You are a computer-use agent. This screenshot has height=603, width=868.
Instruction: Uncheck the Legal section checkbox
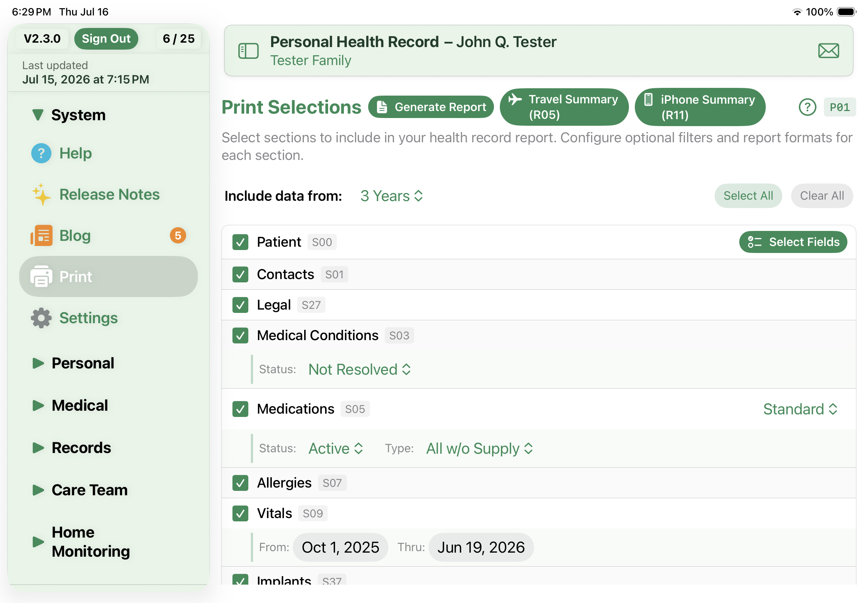[x=240, y=305]
